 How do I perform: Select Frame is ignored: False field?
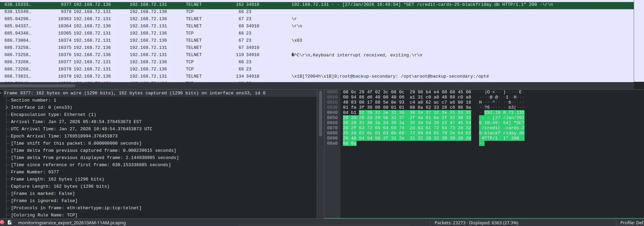(44, 201)
